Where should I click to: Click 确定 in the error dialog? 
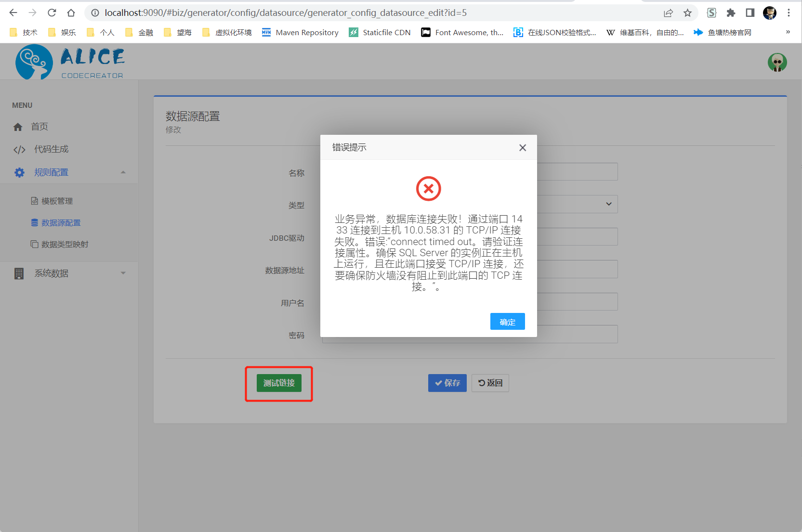click(x=508, y=322)
